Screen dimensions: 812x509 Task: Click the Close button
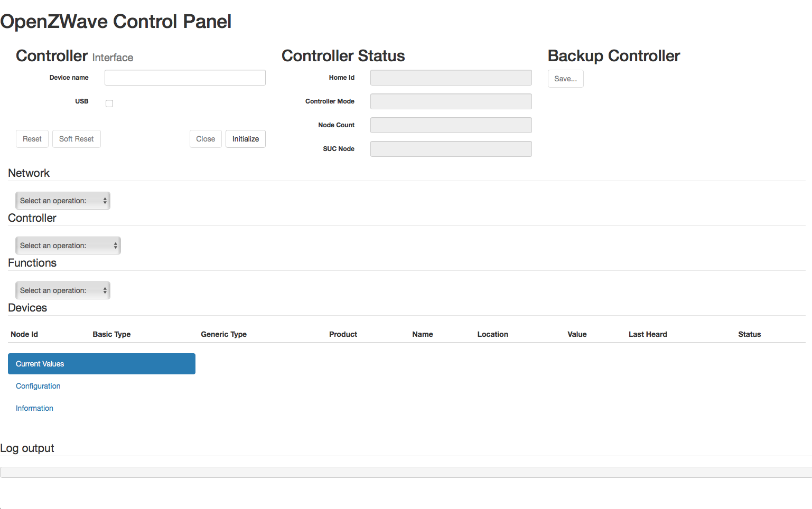coord(206,139)
